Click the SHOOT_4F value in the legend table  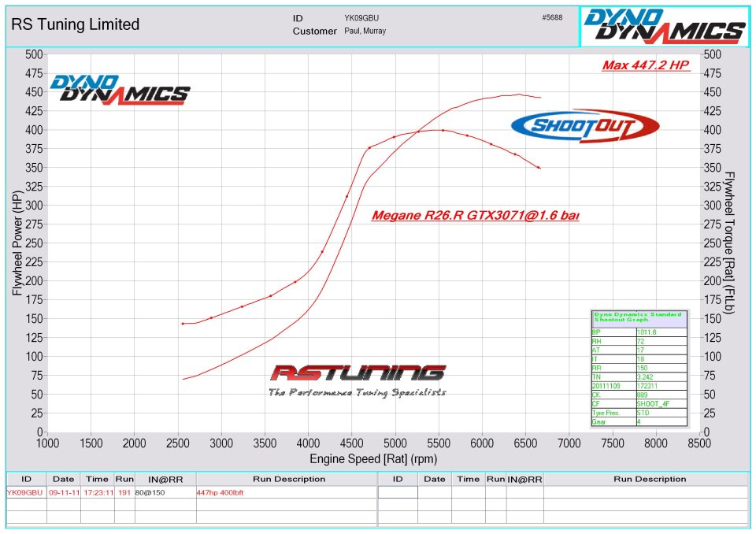pos(653,403)
